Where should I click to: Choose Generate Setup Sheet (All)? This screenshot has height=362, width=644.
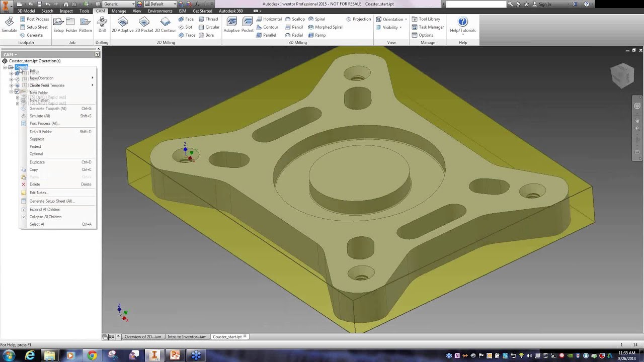(x=58, y=201)
